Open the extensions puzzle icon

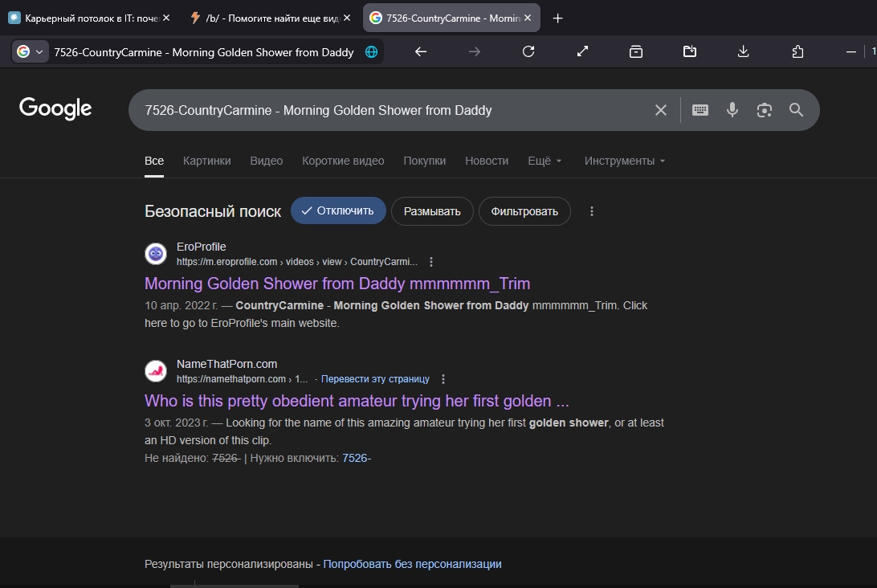(797, 52)
